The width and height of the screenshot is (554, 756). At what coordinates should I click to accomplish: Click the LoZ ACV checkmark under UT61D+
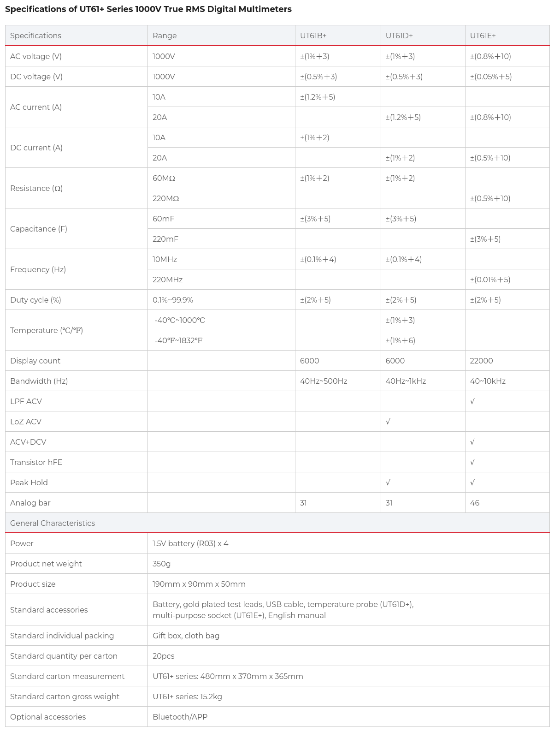pyautogui.click(x=388, y=422)
